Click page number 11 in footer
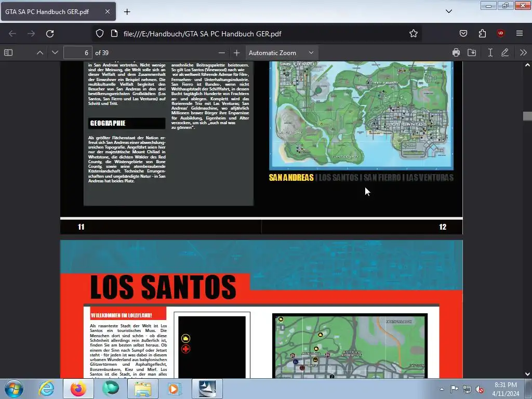The image size is (532, 399). point(81,227)
